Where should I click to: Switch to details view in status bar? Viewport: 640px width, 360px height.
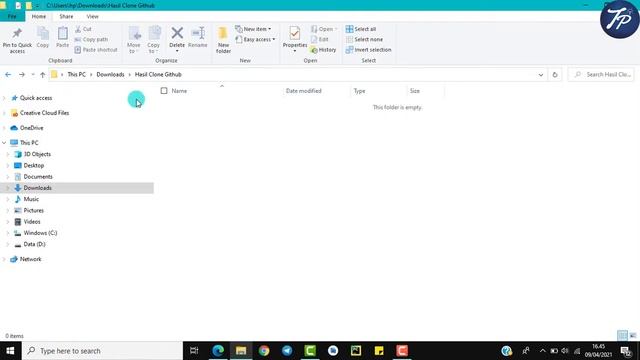click(x=622, y=336)
